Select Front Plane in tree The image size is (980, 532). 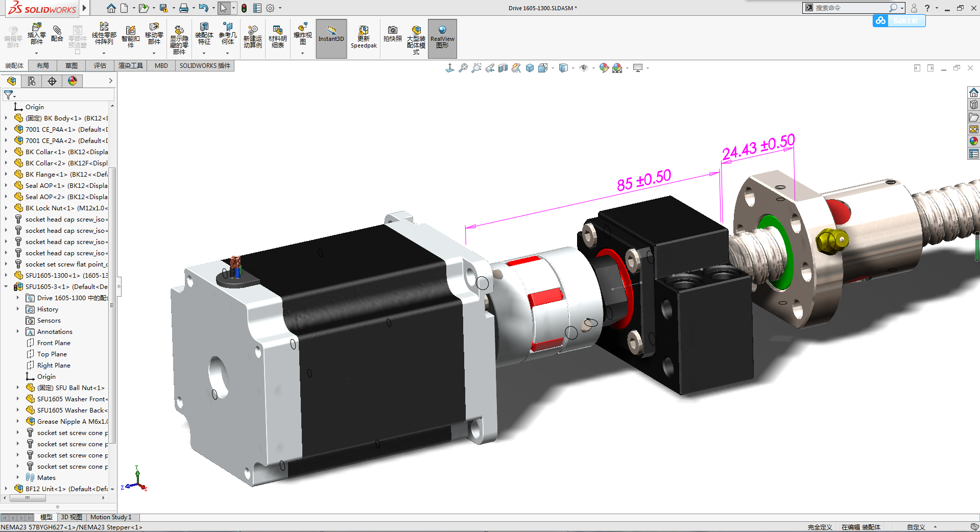coord(54,343)
